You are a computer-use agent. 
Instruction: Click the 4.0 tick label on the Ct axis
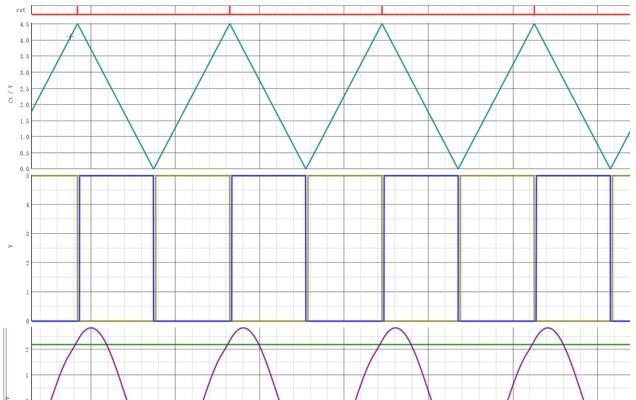24,41
